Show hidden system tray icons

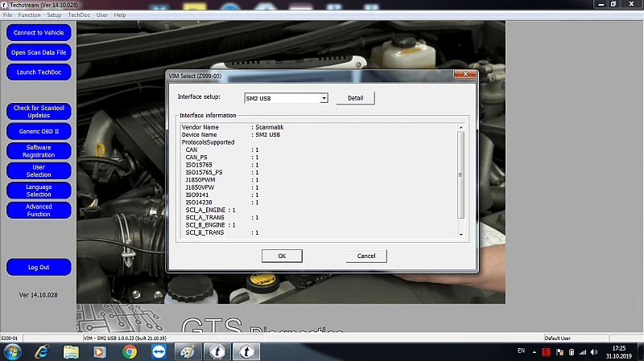(x=535, y=352)
